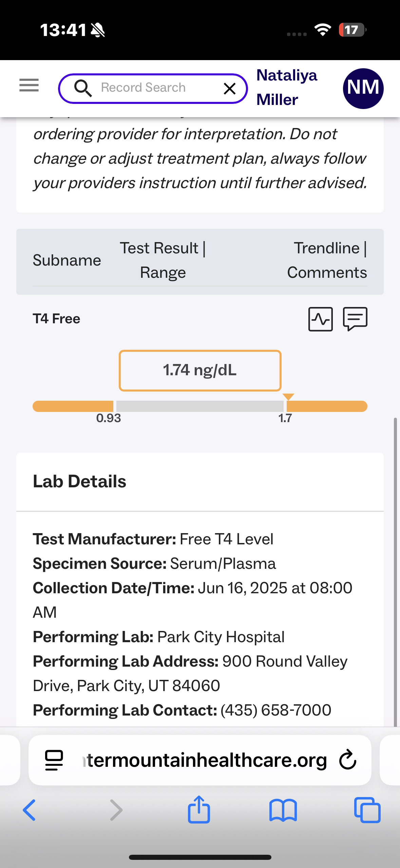This screenshot has height=868, width=400.
Task: Click the Record Search input field
Action: pos(153,88)
